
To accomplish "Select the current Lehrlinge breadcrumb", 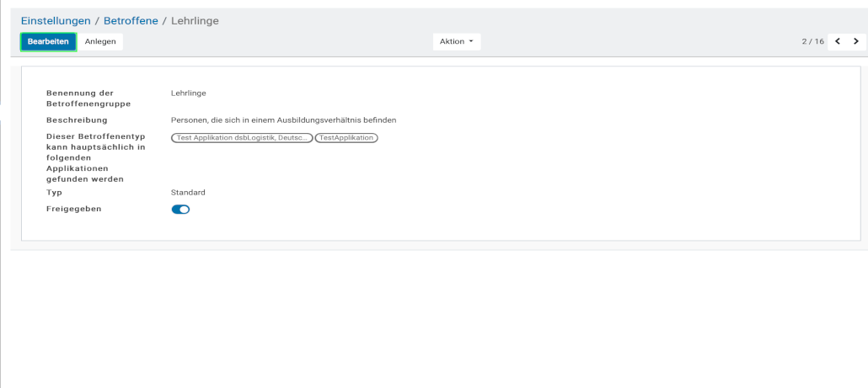I will click(x=195, y=20).
